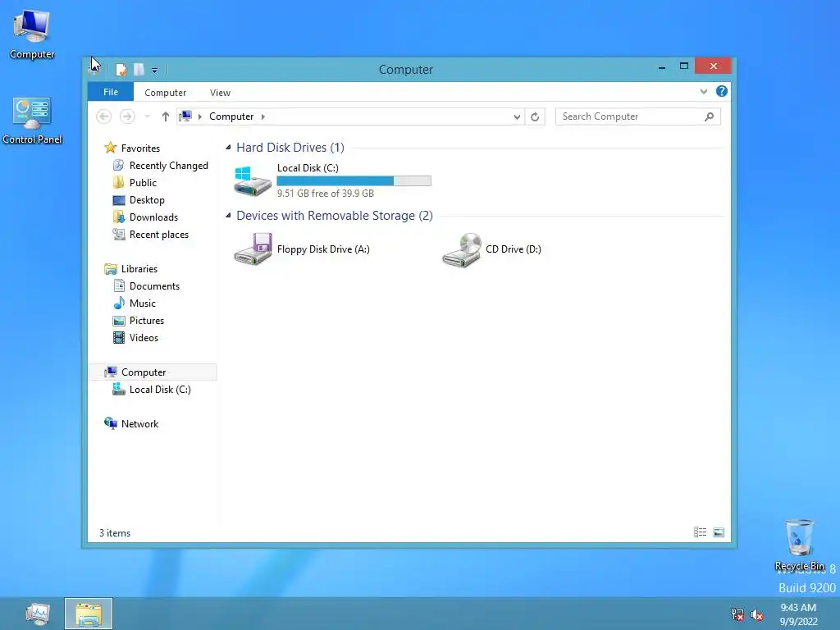Open the Documents library
The height and width of the screenshot is (630, 840).
(x=154, y=286)
